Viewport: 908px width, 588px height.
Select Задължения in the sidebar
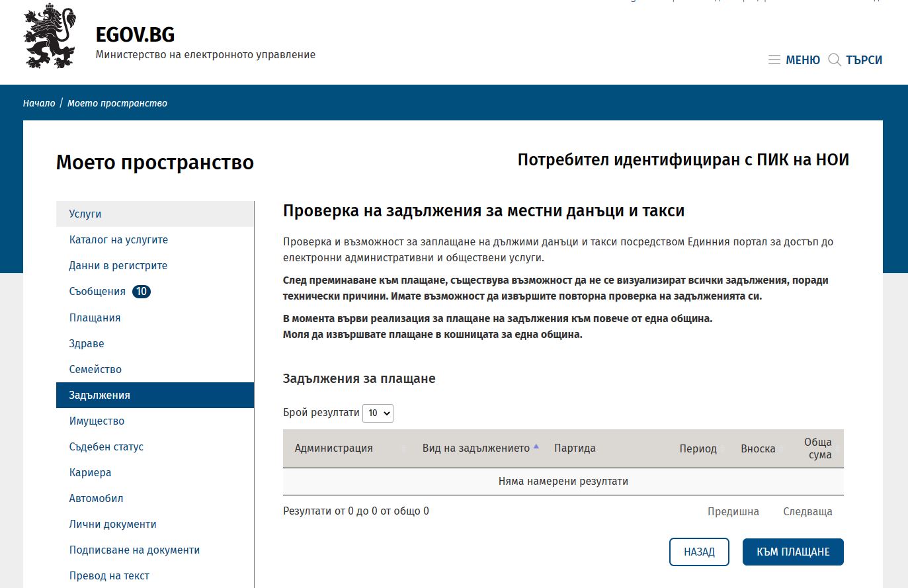(100, 396)
